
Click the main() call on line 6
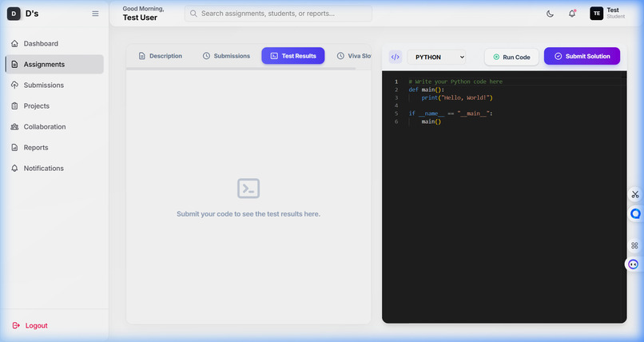(431, 121)
